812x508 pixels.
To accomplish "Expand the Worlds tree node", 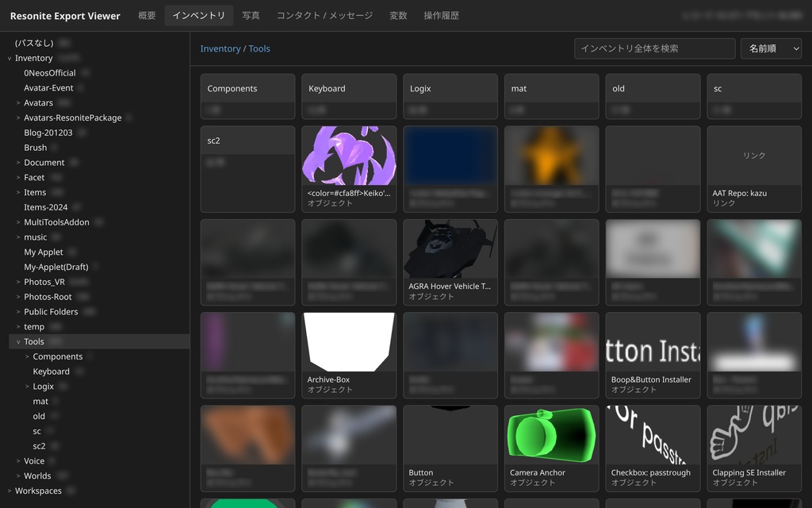I will click(x=18, y=476).
